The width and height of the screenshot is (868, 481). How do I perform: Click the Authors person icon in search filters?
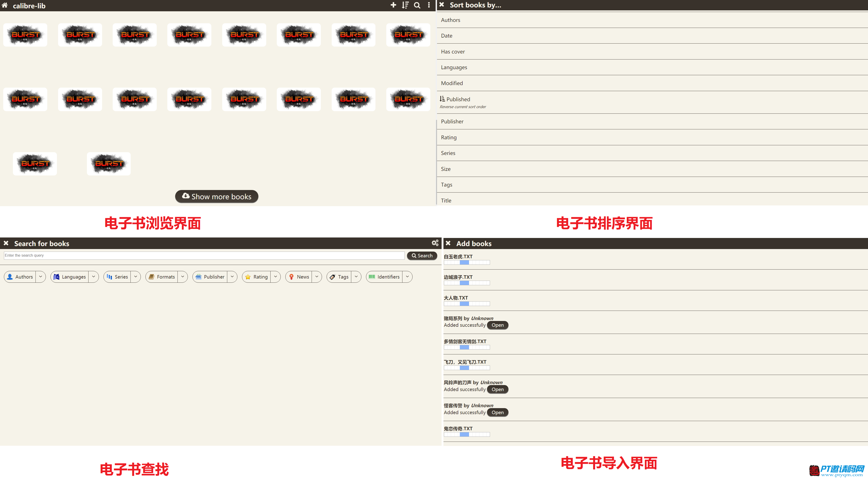point(10,277)
